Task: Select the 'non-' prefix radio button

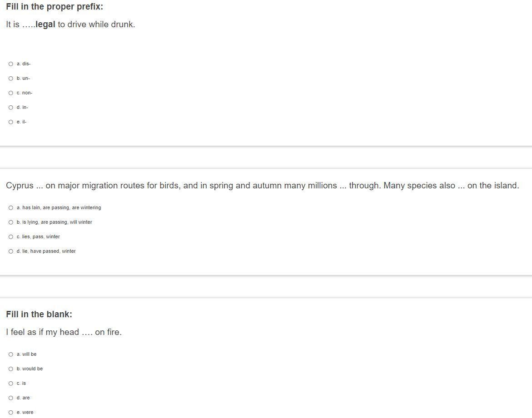Action: click(11, 93)
